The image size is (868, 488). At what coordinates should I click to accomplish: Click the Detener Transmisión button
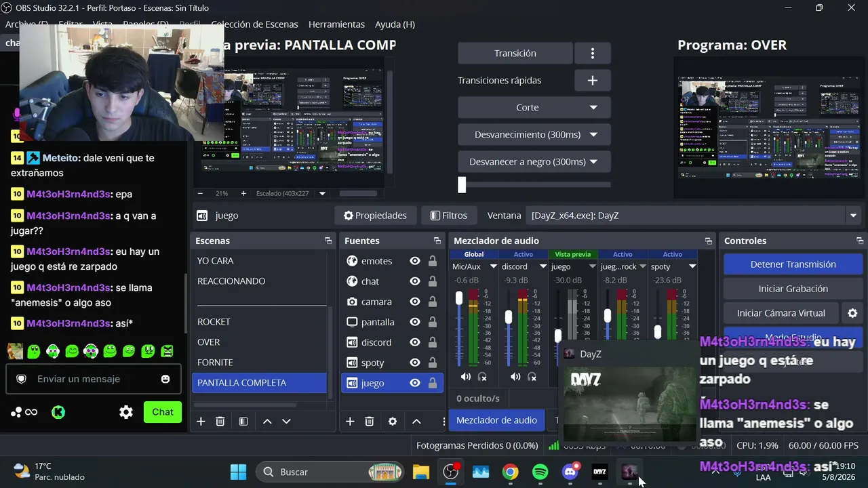coord(793,264)
